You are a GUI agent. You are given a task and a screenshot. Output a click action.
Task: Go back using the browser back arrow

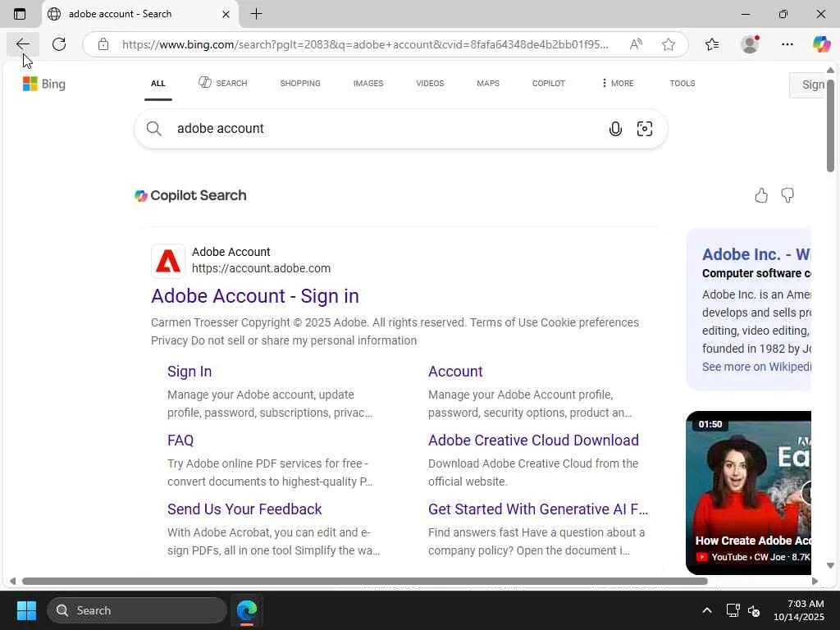tap(22, 44)
